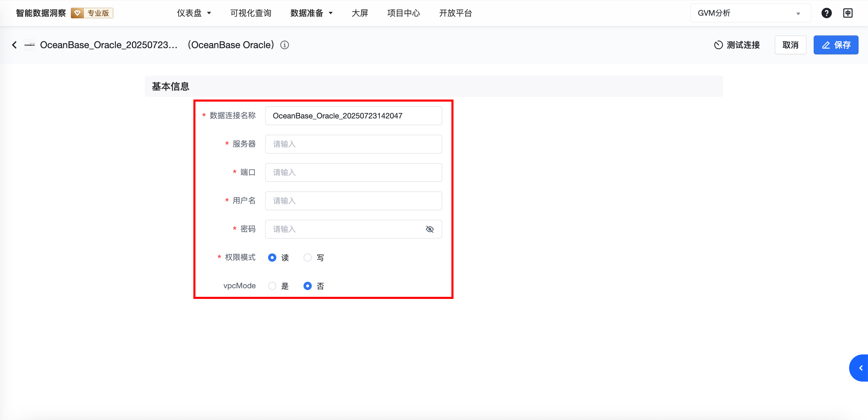Click the info icon beside OceanBase Oracle

coord(285,45)
